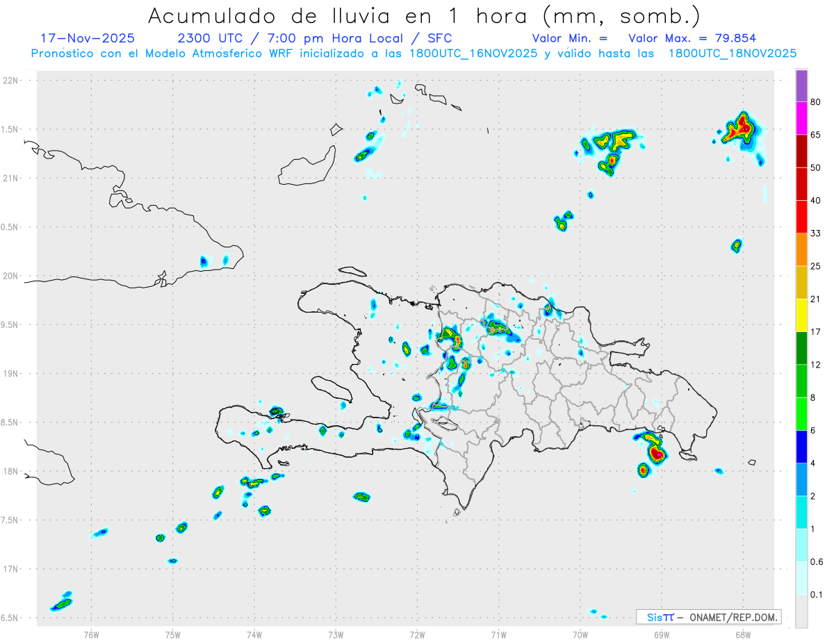Select the dark red swatch between 50 and 65
The width and height of the screenshot is (834, 644).
(801, 151)
